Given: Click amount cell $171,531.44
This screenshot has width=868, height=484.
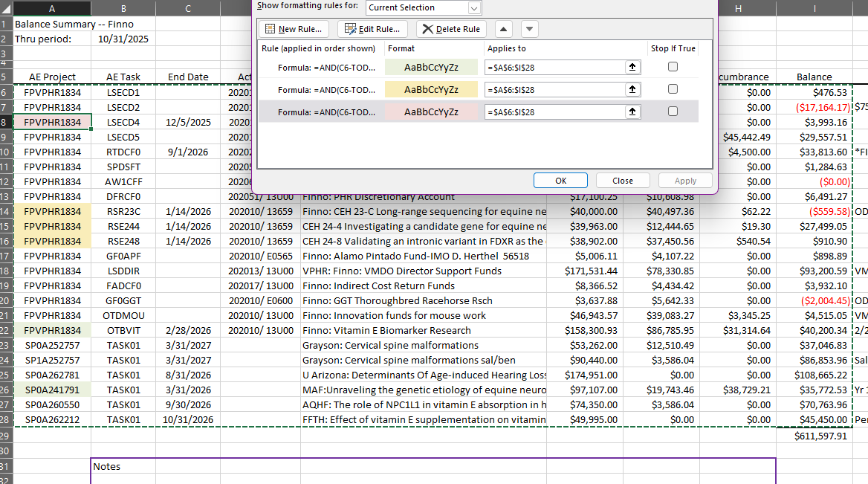Looking at the screenshot, I should pyautogui.click(x=585, y=271).
